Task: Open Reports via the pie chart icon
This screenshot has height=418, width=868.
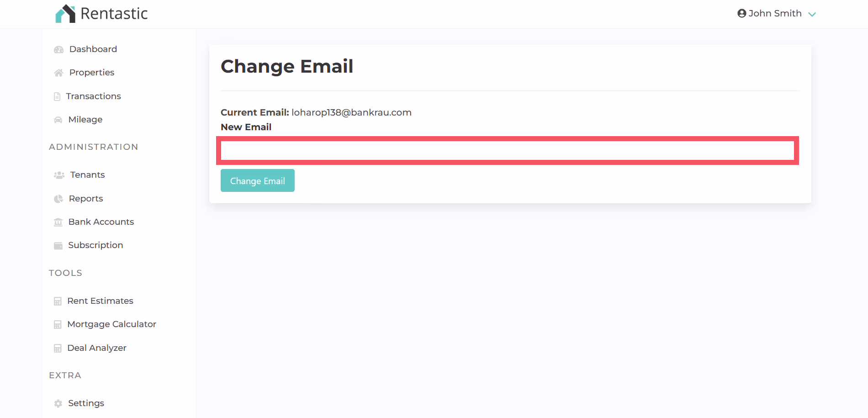Action: coord(58,198)
